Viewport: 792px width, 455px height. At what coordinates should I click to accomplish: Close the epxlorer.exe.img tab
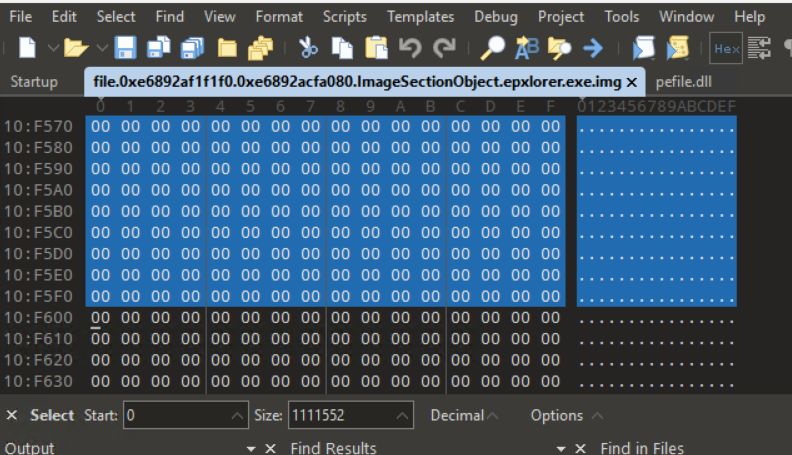[x=631, y=82]
